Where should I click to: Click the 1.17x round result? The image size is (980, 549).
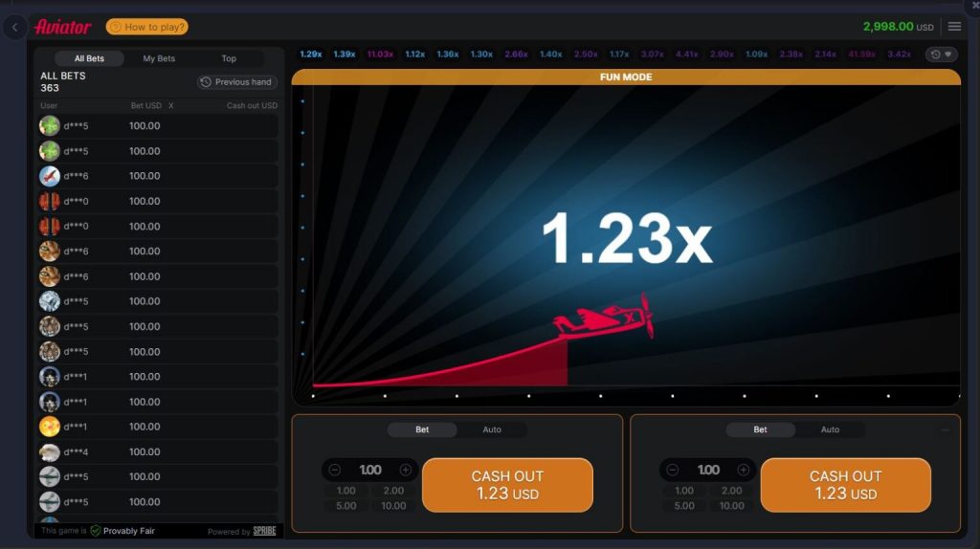click(x=619, y=55)
